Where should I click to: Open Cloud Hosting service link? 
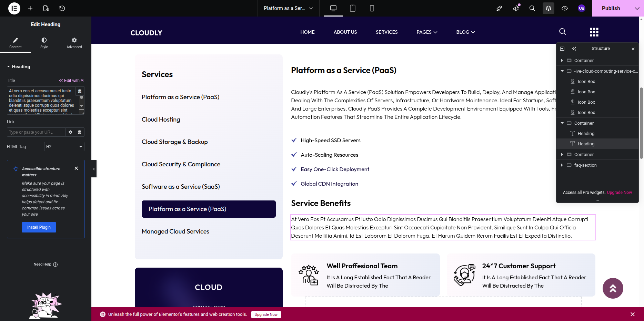pyautogui.click(x=161, y=120)
